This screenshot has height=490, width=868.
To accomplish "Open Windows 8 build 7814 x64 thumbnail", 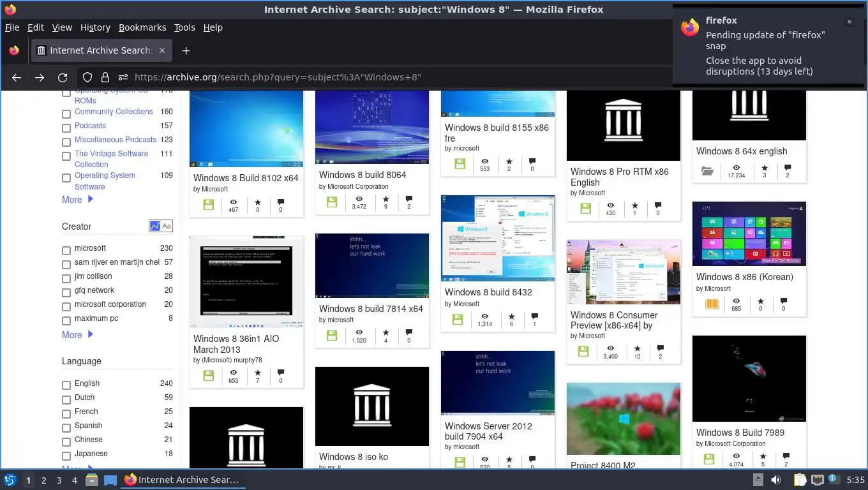I will (372, 265).
